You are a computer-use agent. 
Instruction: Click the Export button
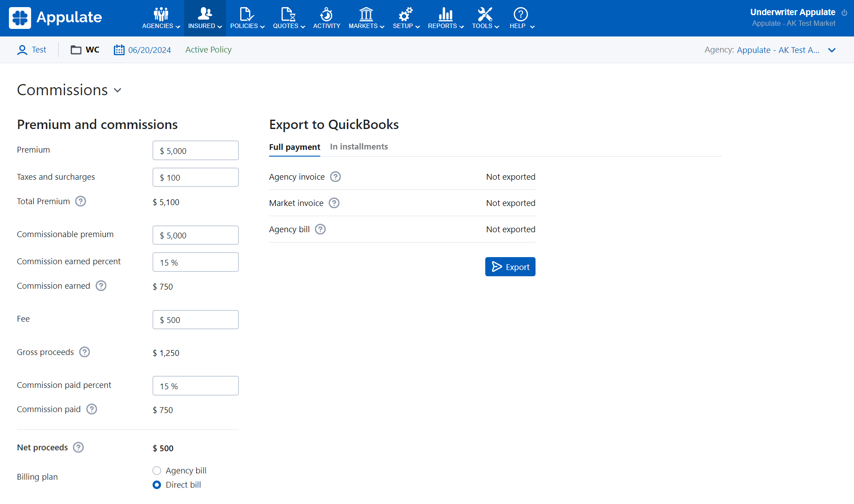pos(510,267)
